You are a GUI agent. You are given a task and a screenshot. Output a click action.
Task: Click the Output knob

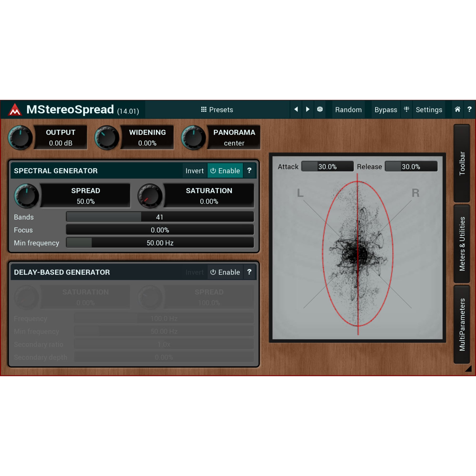[20, 138]
